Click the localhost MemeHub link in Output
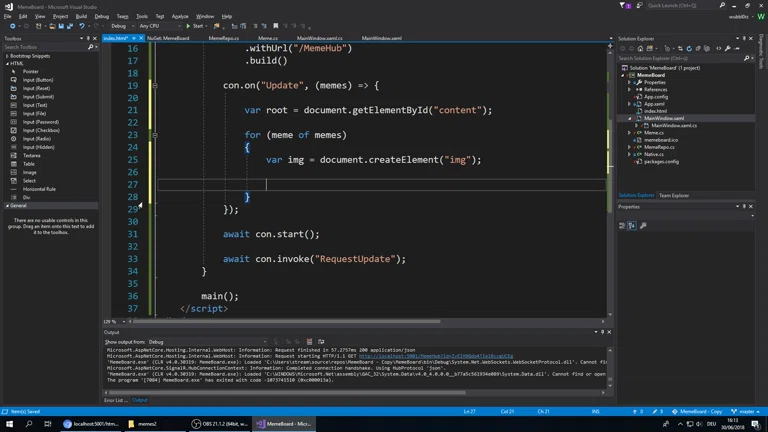 click(436, 356)
